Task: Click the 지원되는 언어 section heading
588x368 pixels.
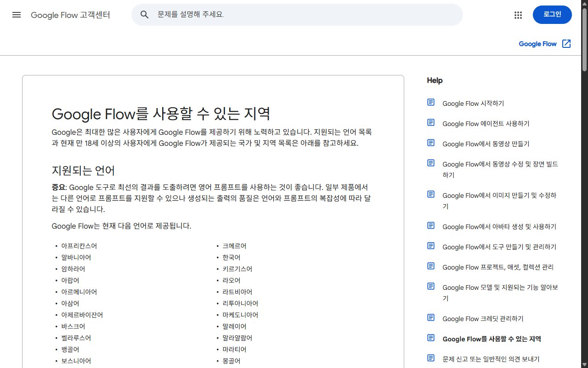Action: [83, 171]
